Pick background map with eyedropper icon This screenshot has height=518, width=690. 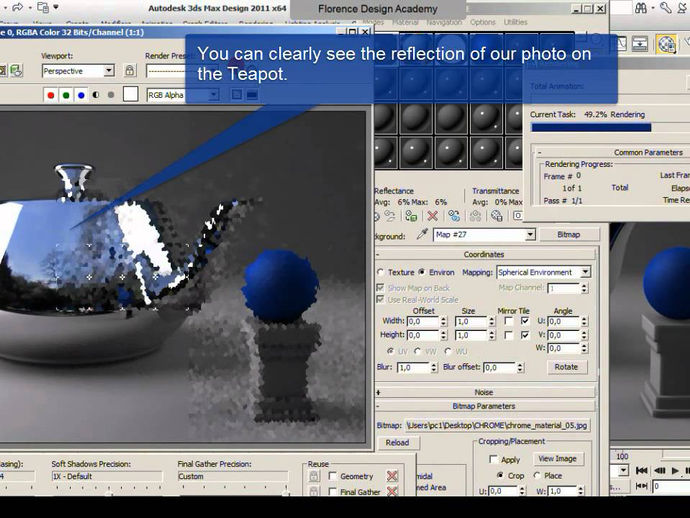pos(422,234)
